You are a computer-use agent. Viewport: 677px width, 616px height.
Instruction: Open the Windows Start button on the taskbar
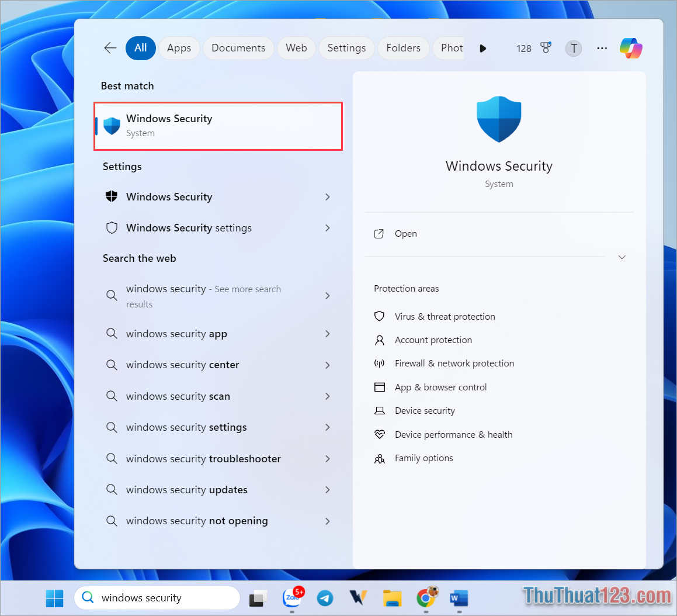54,598
